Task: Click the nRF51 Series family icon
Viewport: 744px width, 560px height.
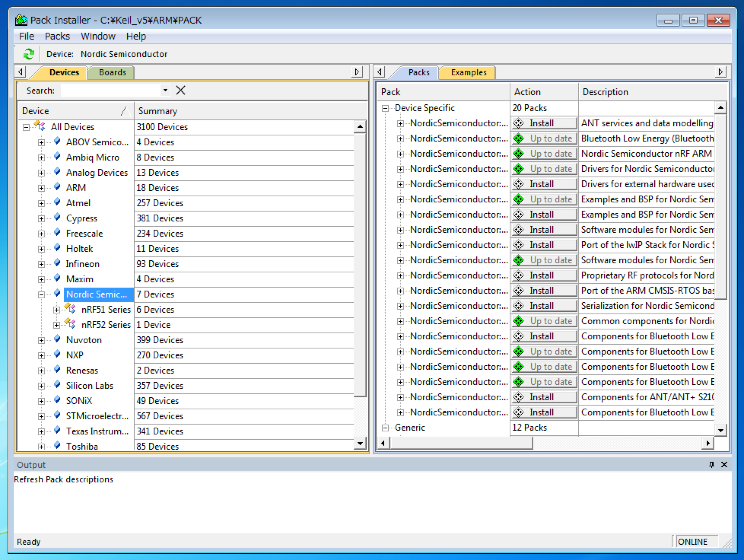Action: [70, 309]
